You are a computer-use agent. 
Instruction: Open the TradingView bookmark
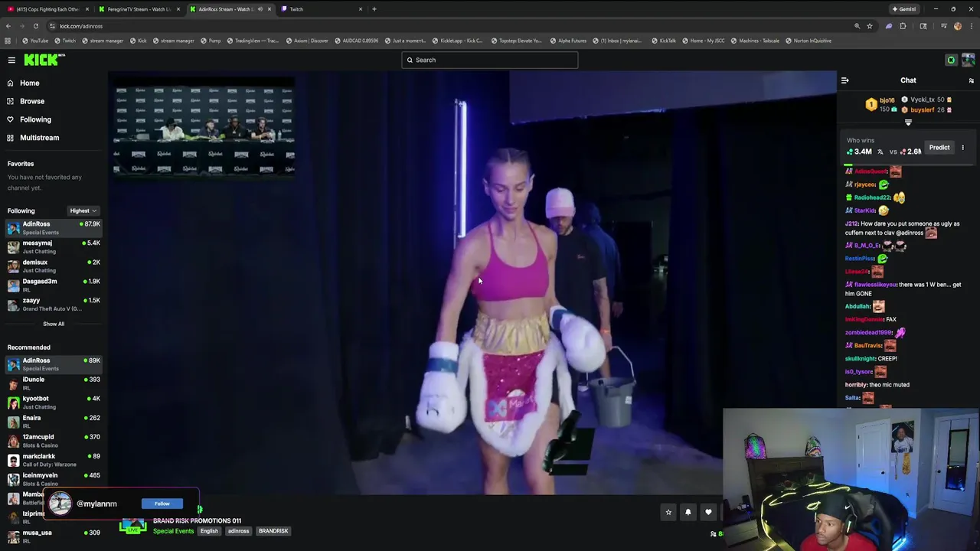tap(252, 41)
